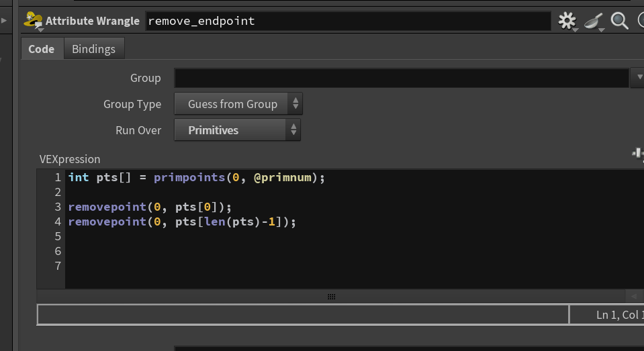Click the search parameters magnifier icon
The height and width of the screenshot is (351, 644).
point(619,21)
